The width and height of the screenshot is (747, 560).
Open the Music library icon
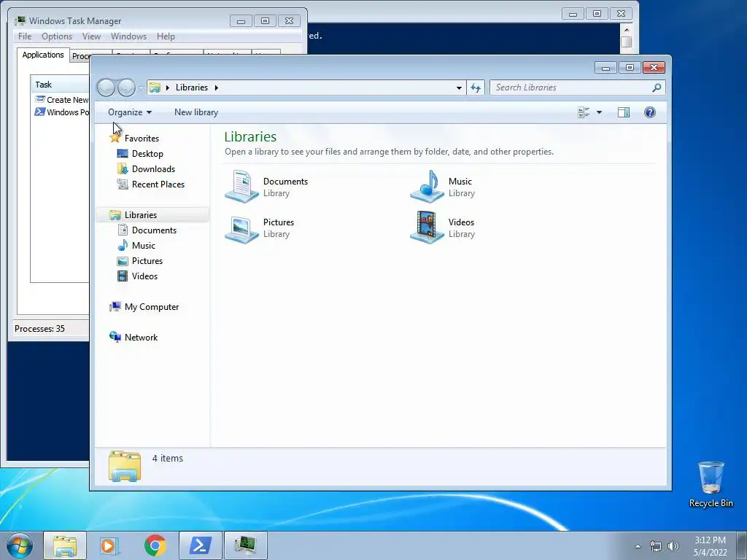pyautogui.click(x=427, y=186)
